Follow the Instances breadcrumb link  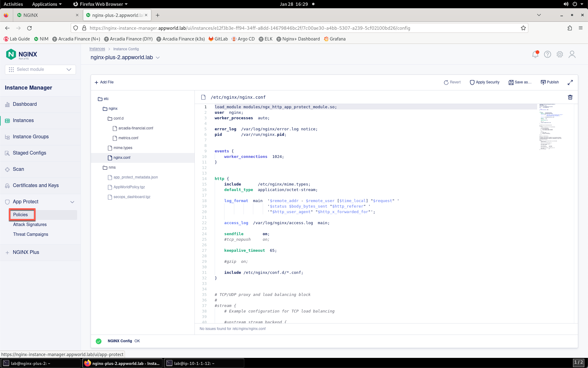click(97, 49)
